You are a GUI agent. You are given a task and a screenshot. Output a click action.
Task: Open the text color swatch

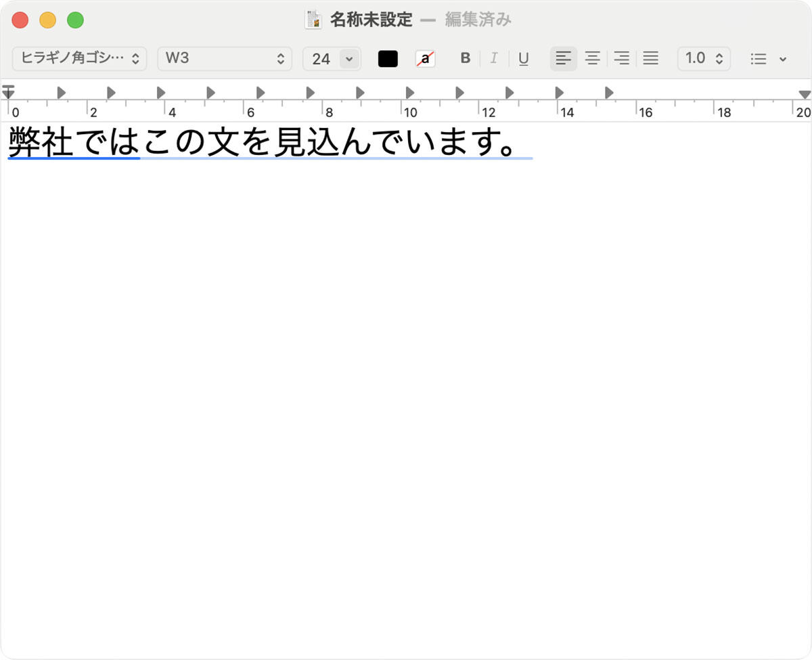pos(388,59)
